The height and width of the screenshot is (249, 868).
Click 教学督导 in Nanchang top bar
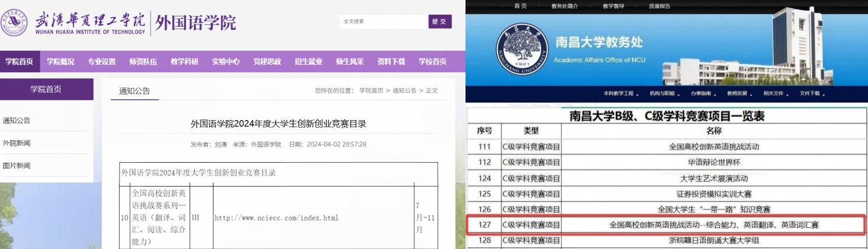pos(614,6)
